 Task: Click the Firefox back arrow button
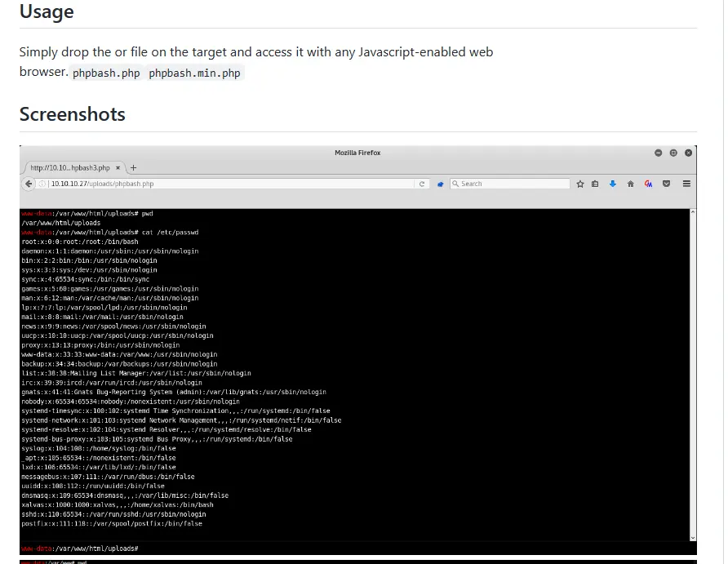tap(29, 184)
